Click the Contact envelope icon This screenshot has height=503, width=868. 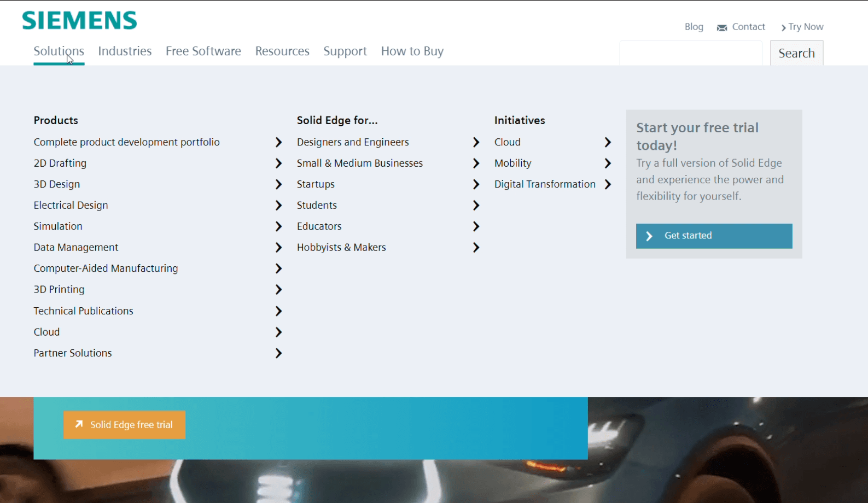point(722,28)
